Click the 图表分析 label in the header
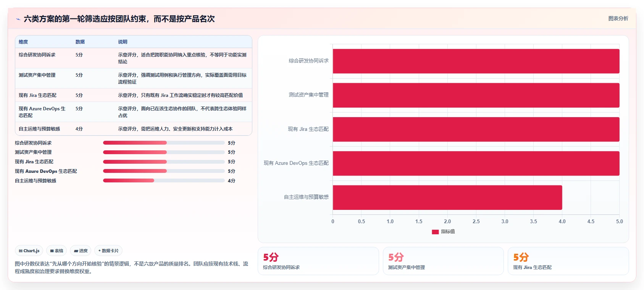Viewport: 644px width, 290px height. [618, 18]
